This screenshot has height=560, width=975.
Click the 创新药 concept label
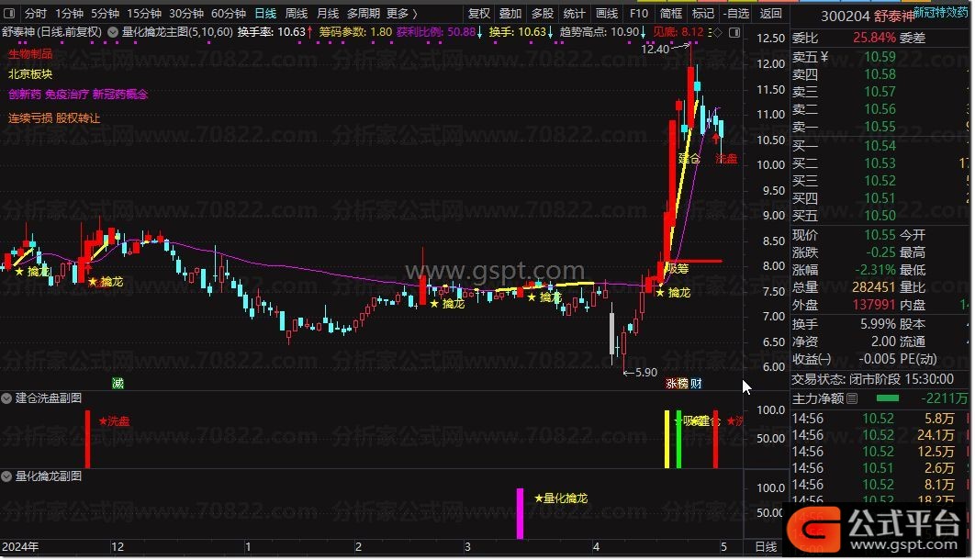25,95
